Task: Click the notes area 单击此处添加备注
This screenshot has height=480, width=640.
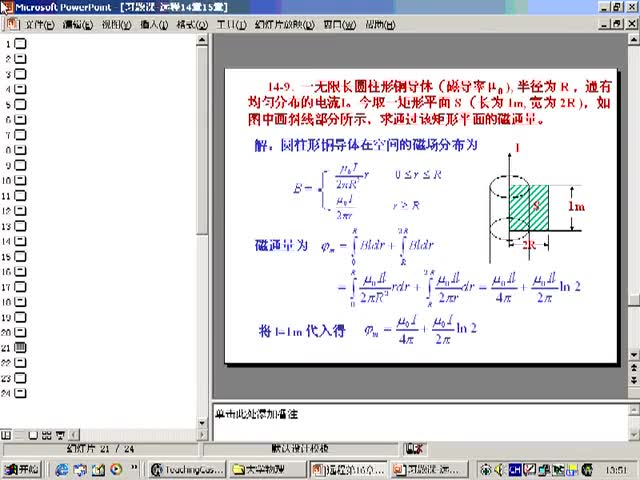Action: [257, 415]
